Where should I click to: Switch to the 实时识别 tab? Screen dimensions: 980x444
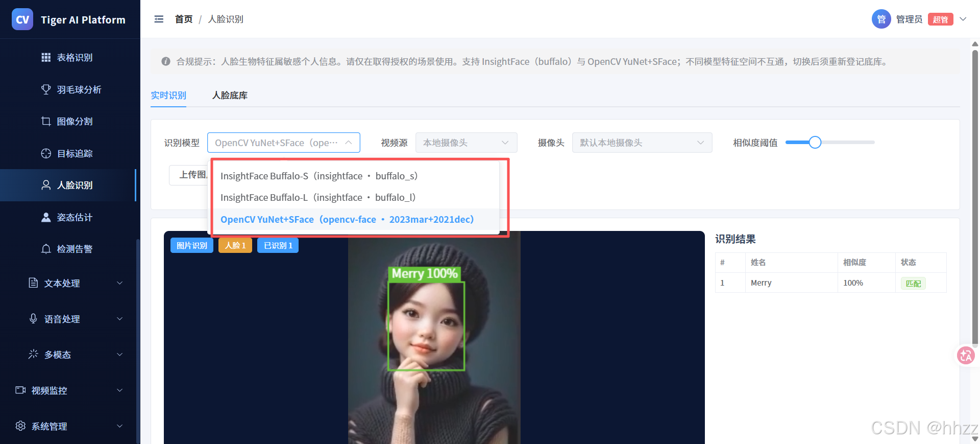[168, 96]
